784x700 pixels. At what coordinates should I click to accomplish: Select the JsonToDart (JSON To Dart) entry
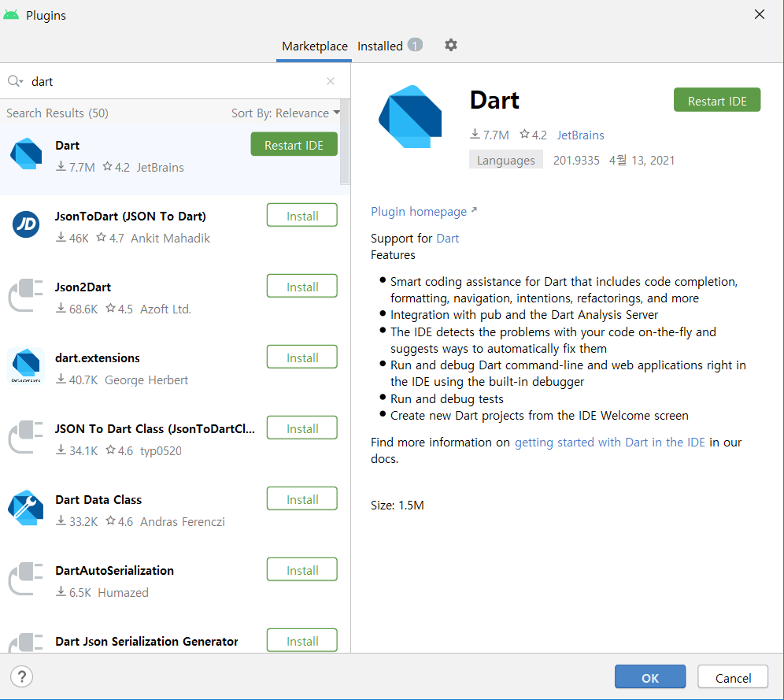pos(131,217)
